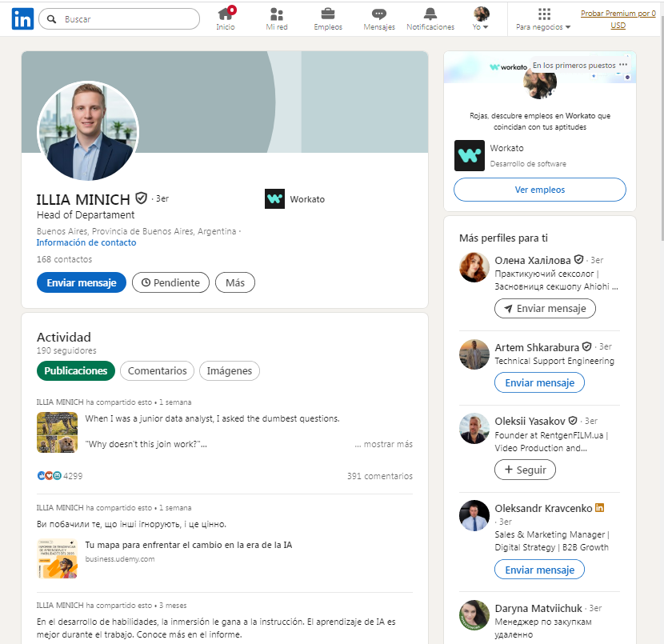
Task: Expand the Yo profile dropdown
Action: point(481,19)
